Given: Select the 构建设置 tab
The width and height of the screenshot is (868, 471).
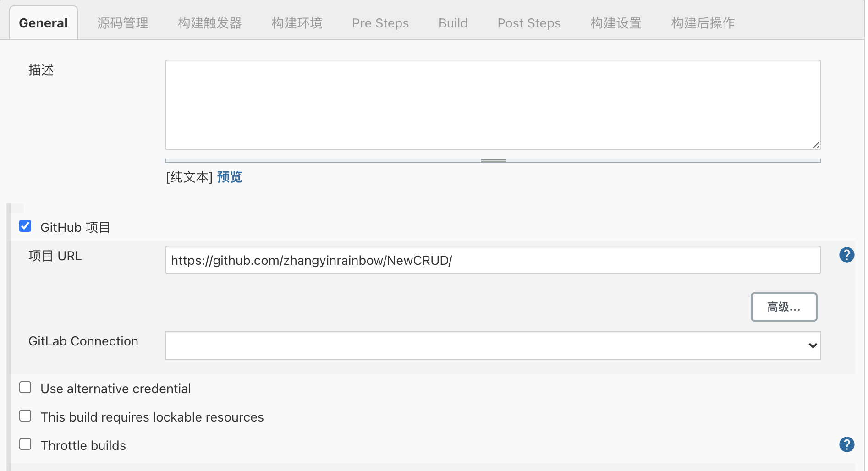Looking at the screenshot, I should 615,23.
